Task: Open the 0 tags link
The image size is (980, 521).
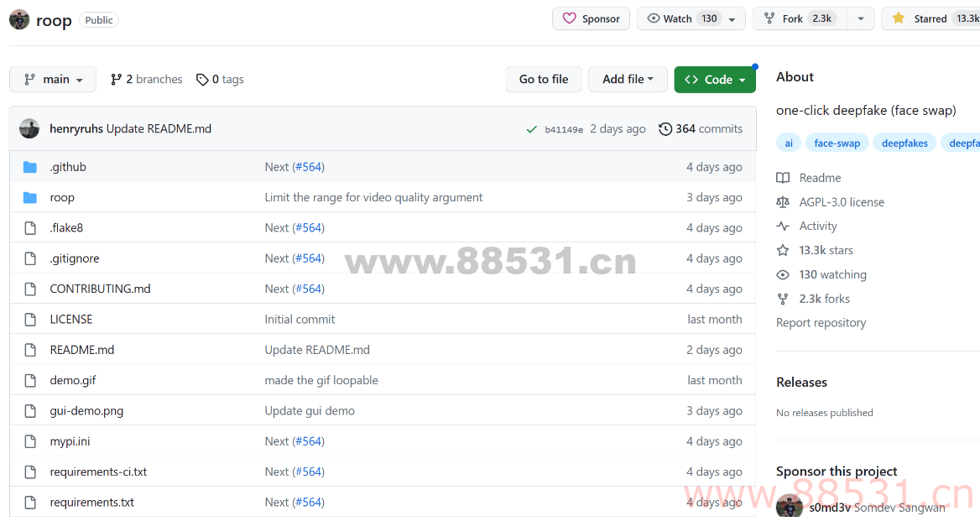Action: point(220,80)
